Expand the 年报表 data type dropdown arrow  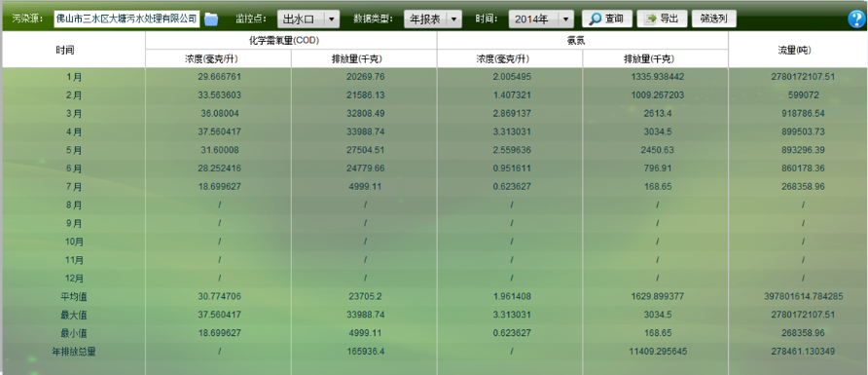[x=453, y=19]
